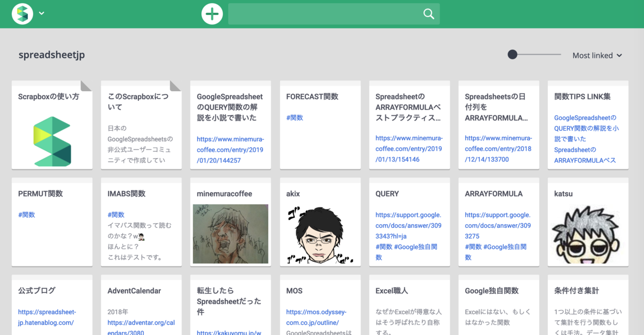This screenshot has height=335, width=644.
Task: Focus the search input field
Action: pos(334,14)
